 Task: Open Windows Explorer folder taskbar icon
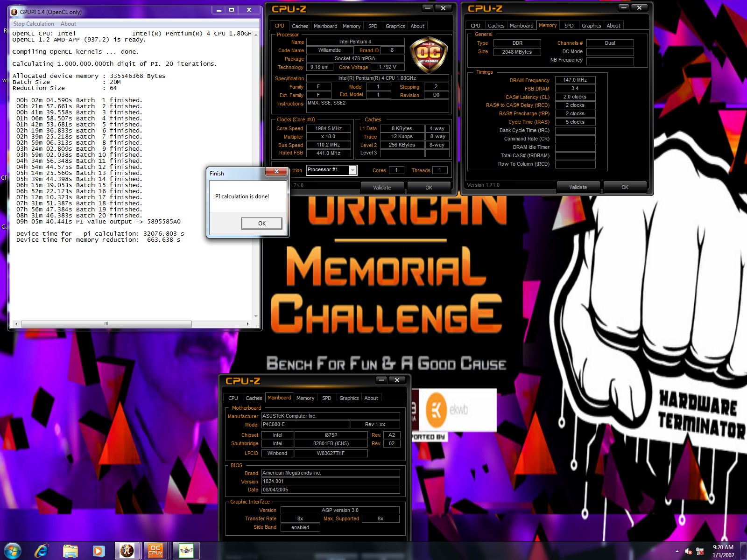[x=70, y=551]
